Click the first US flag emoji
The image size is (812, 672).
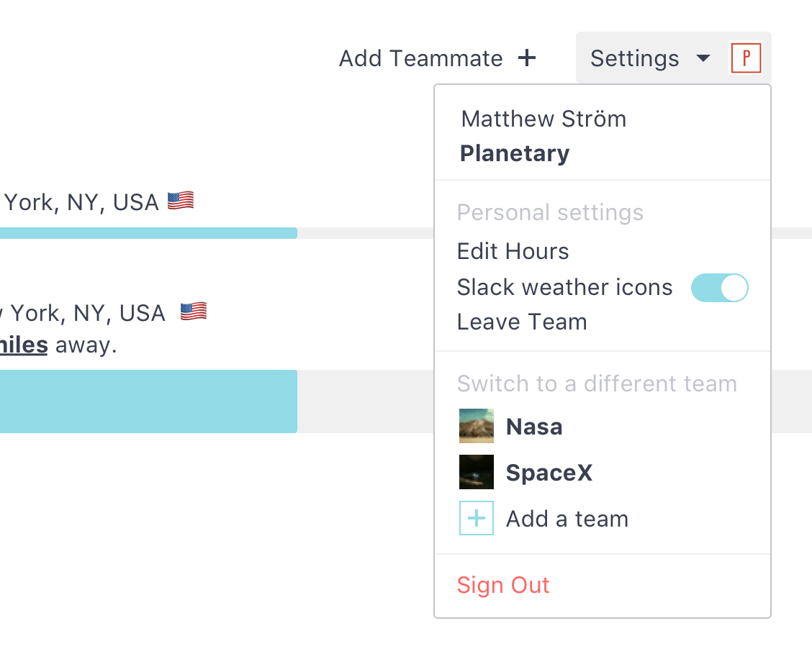pos(181,201)
